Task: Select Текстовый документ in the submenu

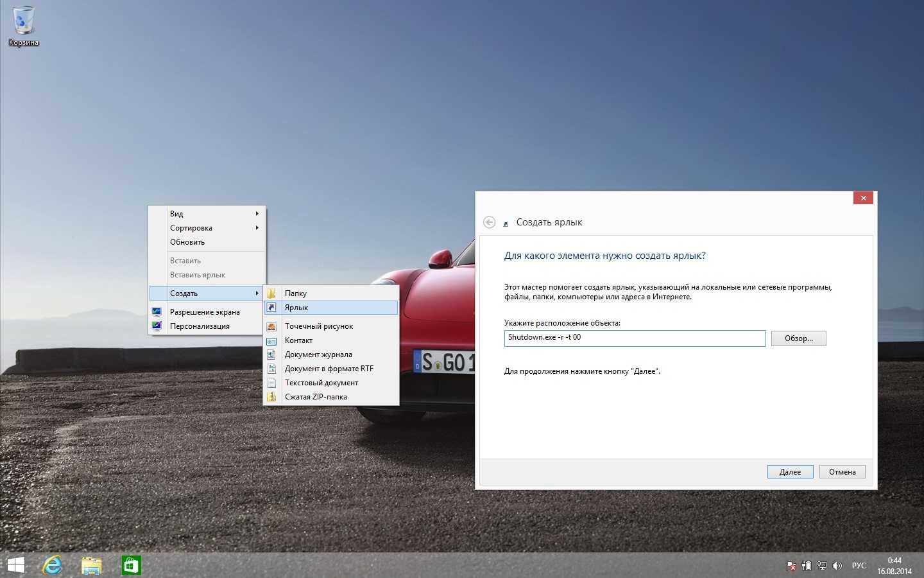Action: click(x=321, y=383)
